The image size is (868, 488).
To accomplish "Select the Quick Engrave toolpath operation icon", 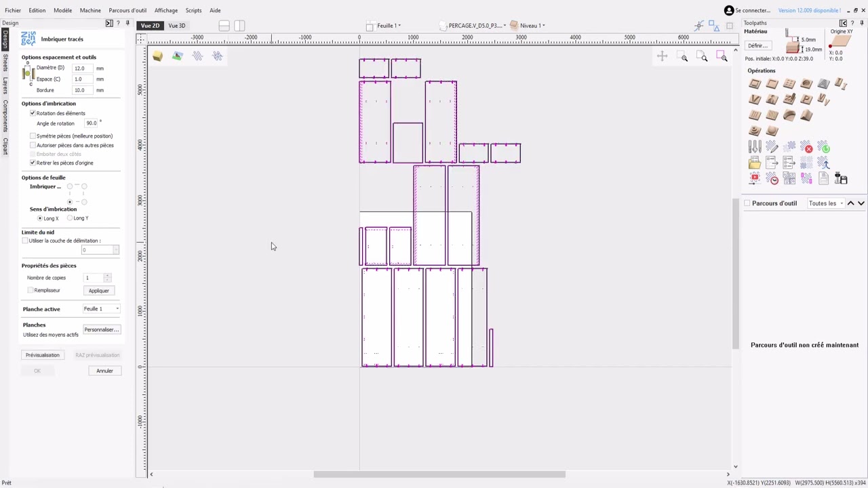I will [x=789, y=99].
